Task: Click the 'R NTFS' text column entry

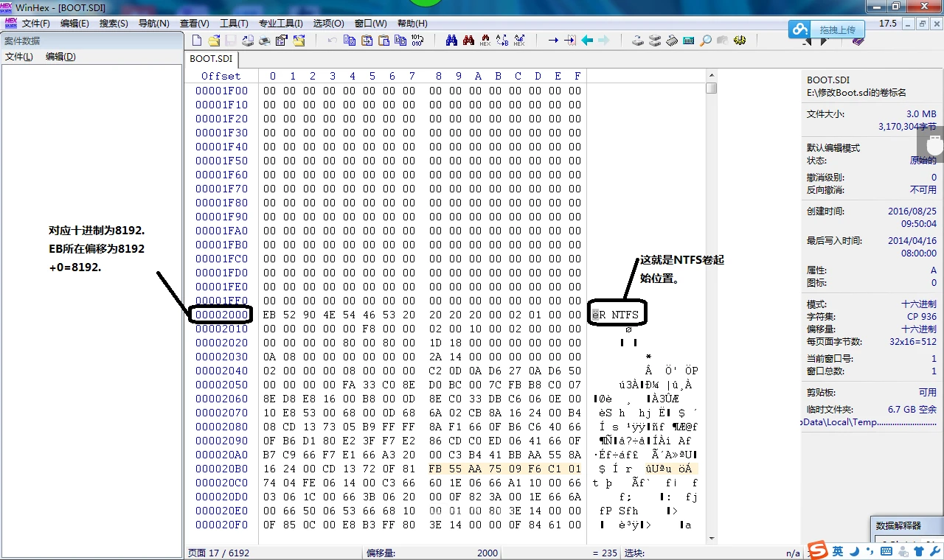Action: click(616, 315)
